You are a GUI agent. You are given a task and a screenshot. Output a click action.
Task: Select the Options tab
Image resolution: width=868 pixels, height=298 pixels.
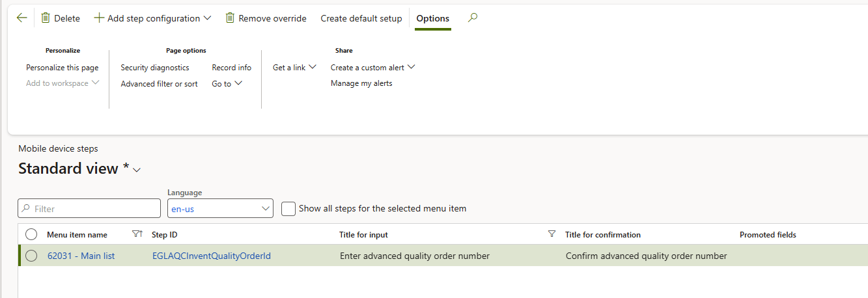(433, 18)
